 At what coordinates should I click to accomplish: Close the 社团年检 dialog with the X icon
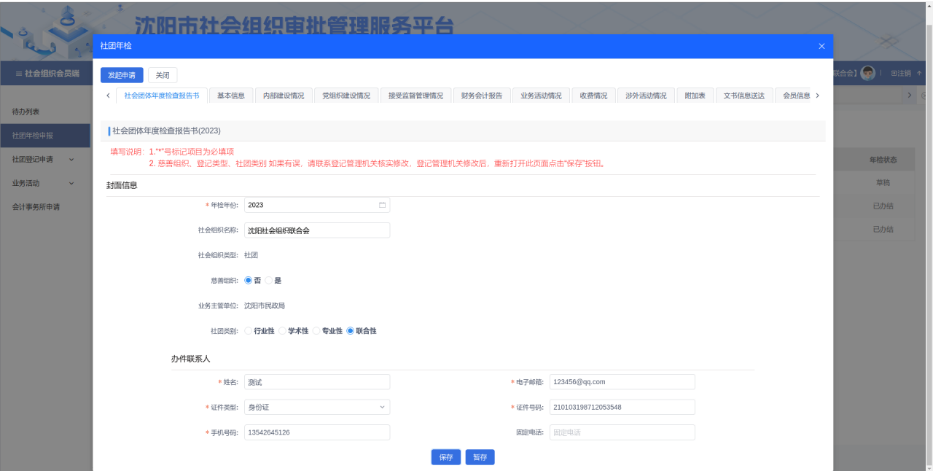(x=821, y=46)
